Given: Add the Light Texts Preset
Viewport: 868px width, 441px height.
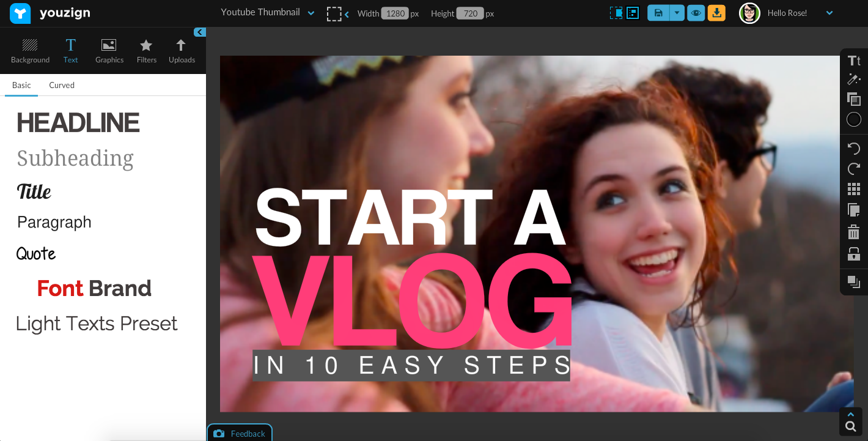Looking at the screenshot, I should pos(97,324).
